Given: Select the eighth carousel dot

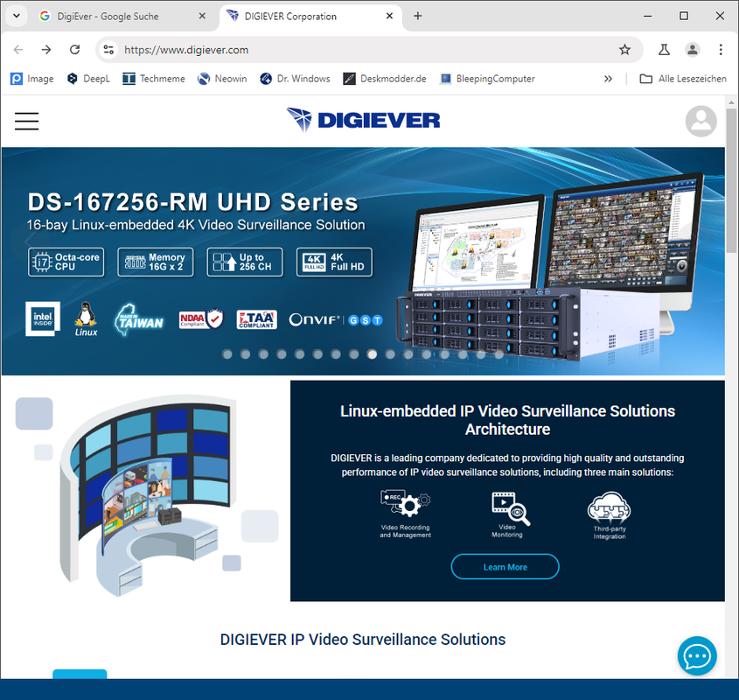Looking at the screenshot, I should point(354,354).
